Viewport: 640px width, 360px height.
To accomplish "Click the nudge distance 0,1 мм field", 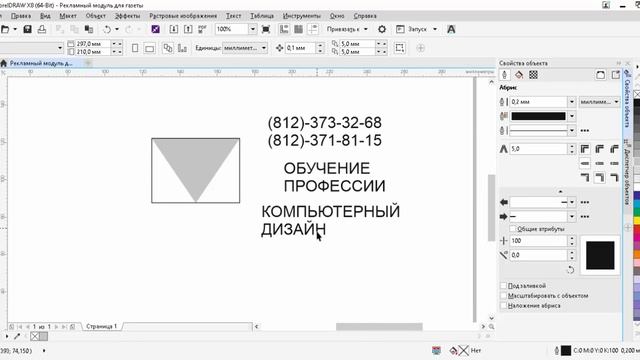I will tap(301, 48).
